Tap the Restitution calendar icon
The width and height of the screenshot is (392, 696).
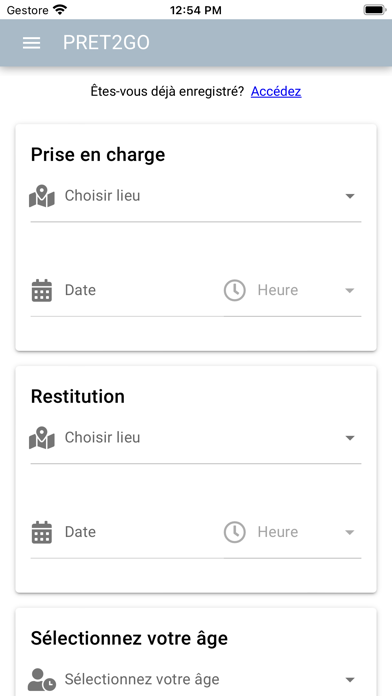tap(42, 533)
